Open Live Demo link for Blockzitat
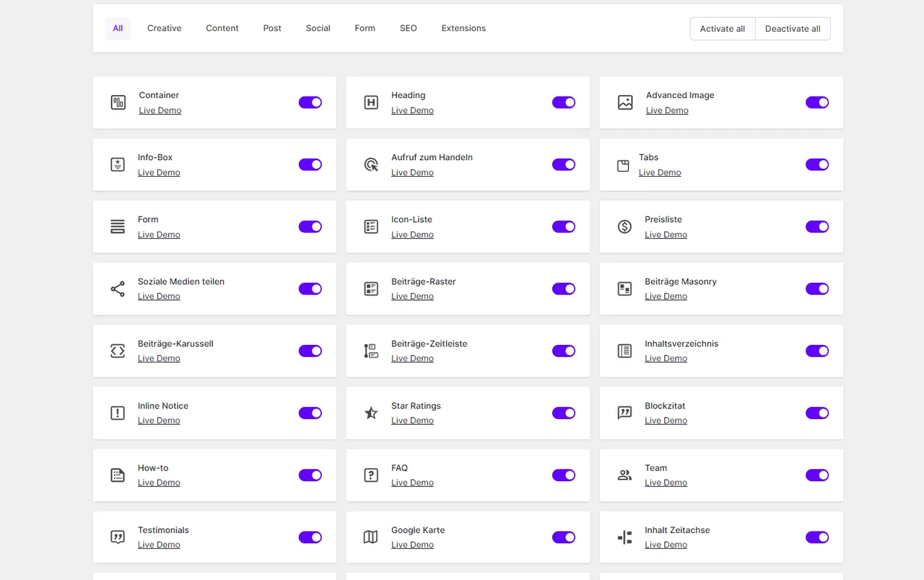Image resolution: width=924 pixels, height=580 pixels. pyautogui.click(x=666, y=421)
